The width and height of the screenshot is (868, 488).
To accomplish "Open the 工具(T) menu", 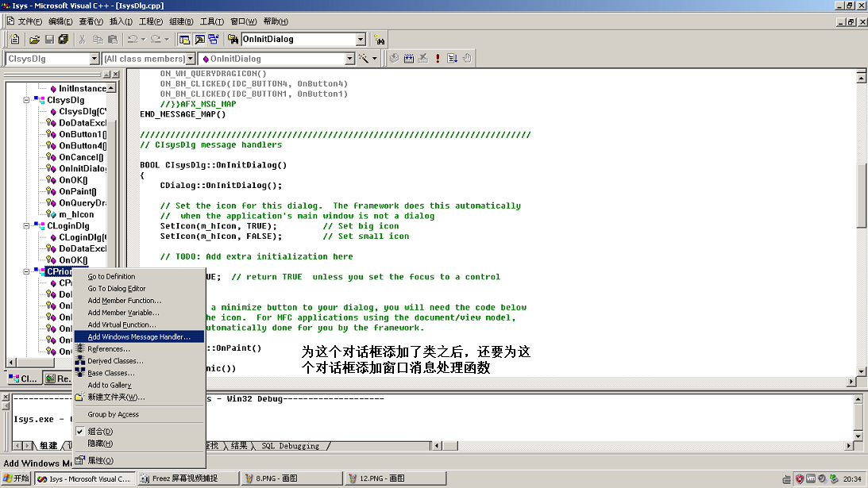I will 211,21.
